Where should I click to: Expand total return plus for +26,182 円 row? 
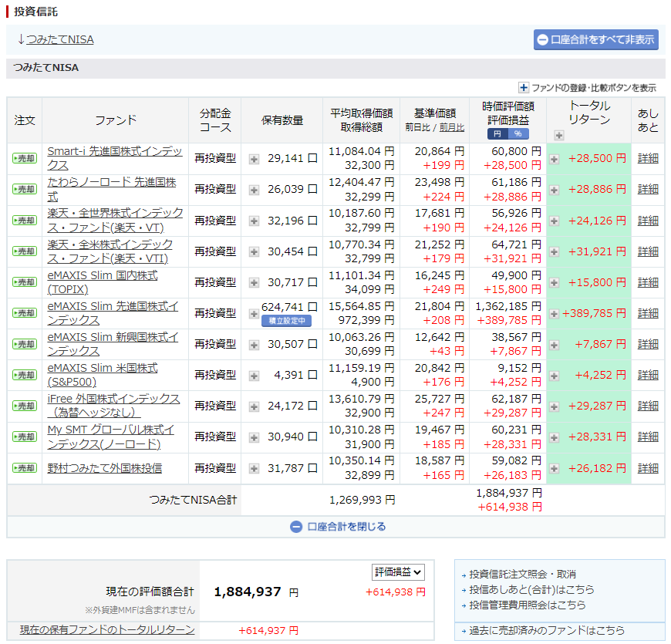555,469
